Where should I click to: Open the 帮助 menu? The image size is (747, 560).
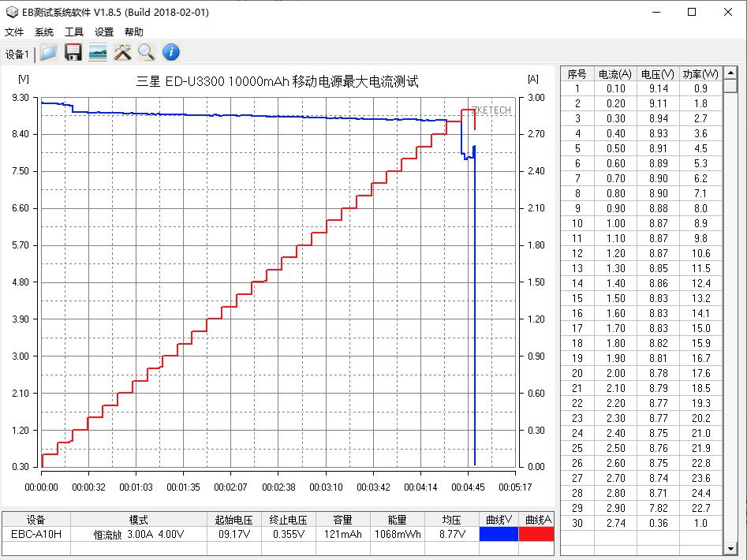(134, 32)
